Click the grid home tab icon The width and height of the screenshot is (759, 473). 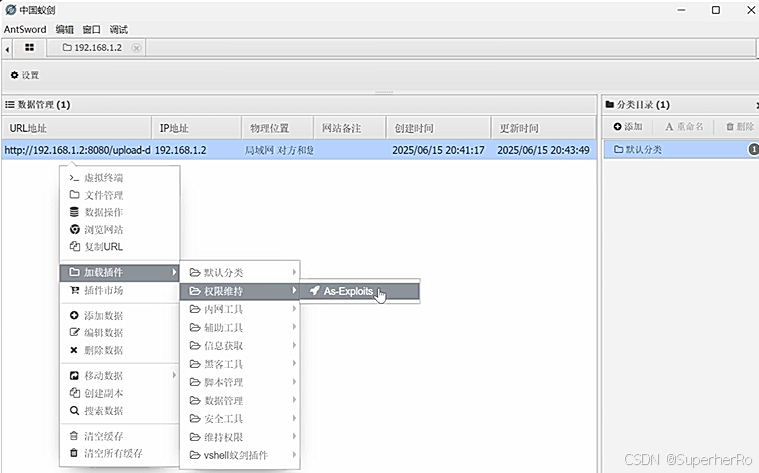(x=30, y=47)
